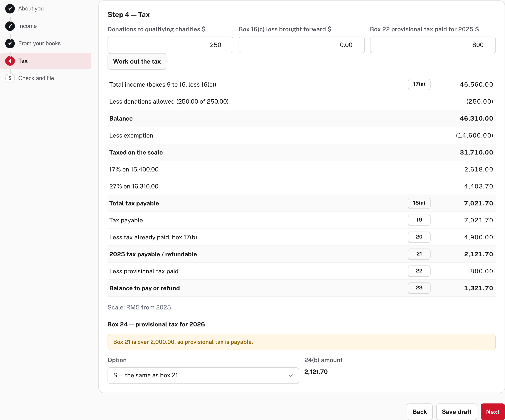Screen dimensions: 505x420
Task: Click the box 20 tag
Action: pos(419,237)
